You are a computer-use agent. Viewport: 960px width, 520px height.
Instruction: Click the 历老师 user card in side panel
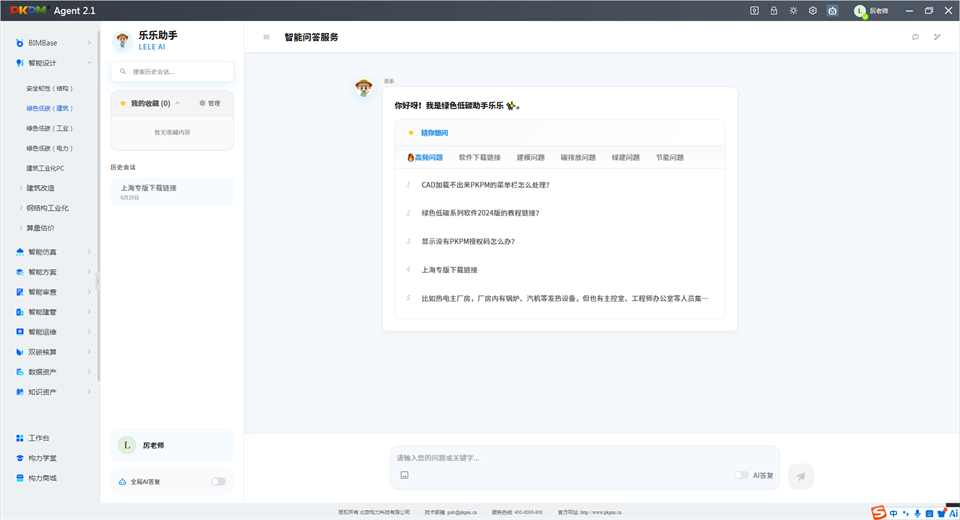pyautogui.click(x=172, y=445)
